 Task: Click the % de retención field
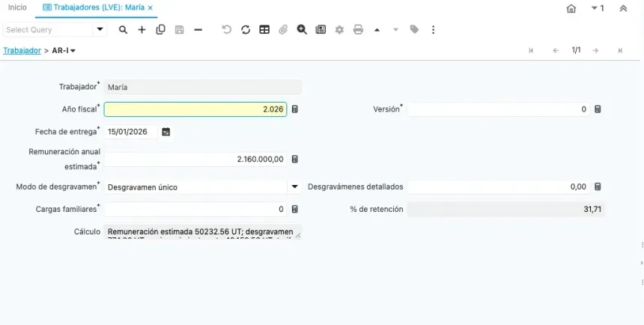tap(506, 209)
